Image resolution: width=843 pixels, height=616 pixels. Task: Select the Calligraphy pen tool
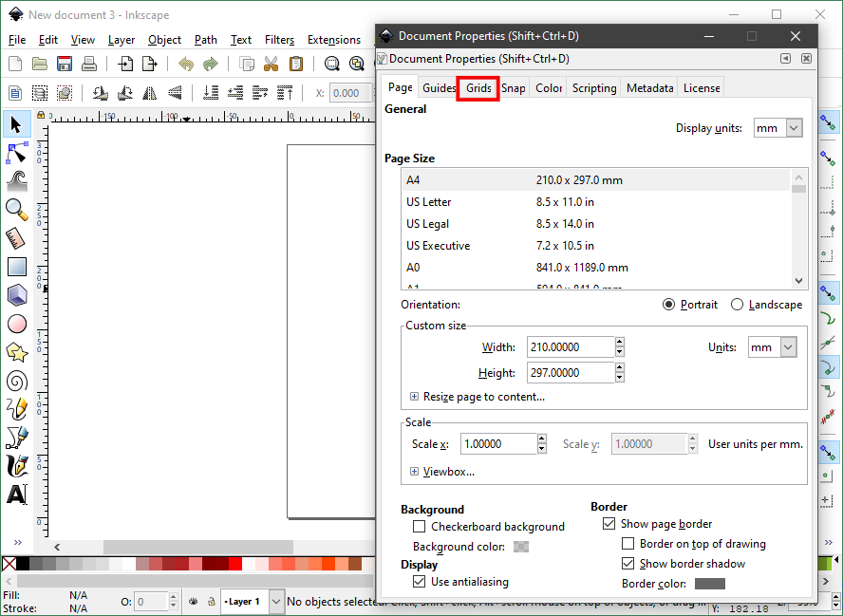click(x=17, y=466)
